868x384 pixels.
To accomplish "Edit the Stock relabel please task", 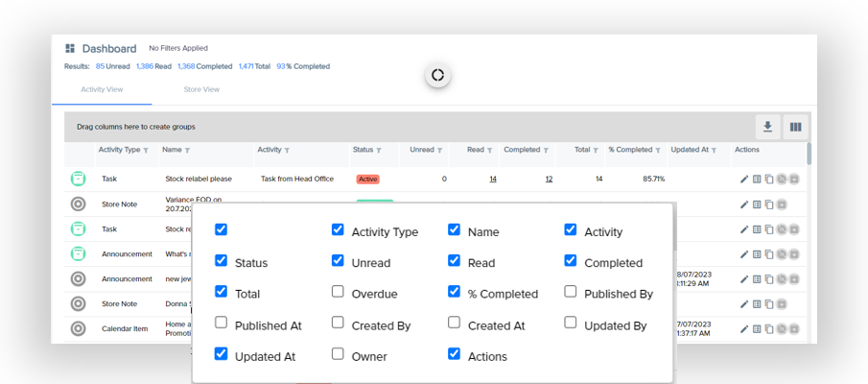I will [x=744, y=180].
